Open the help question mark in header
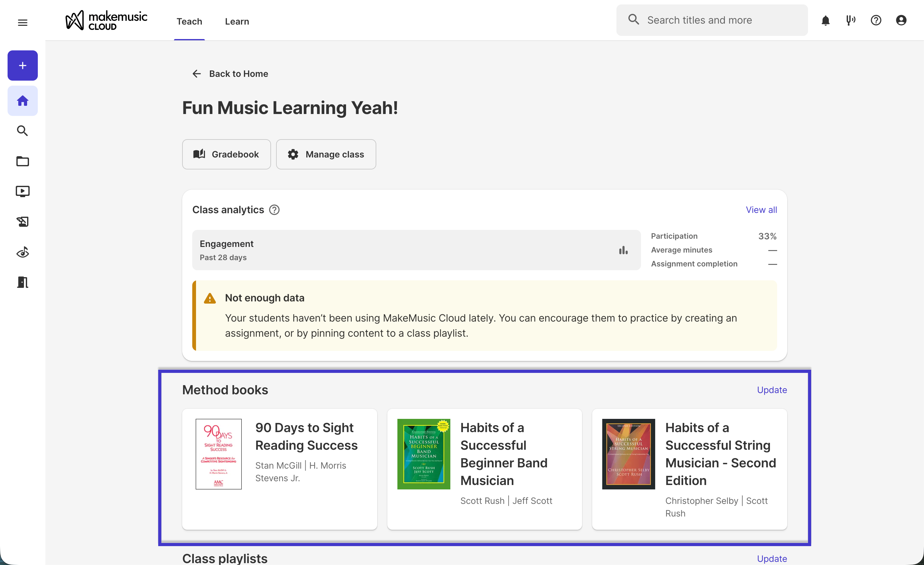This screenshot has width=924, height=565. [x=875, y=20]
